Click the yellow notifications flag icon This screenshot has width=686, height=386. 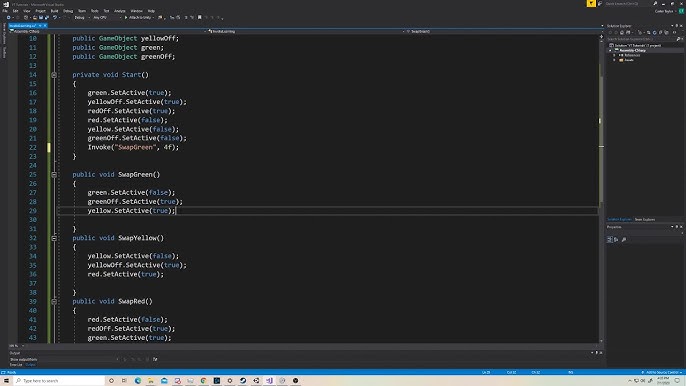click(591, 4)
